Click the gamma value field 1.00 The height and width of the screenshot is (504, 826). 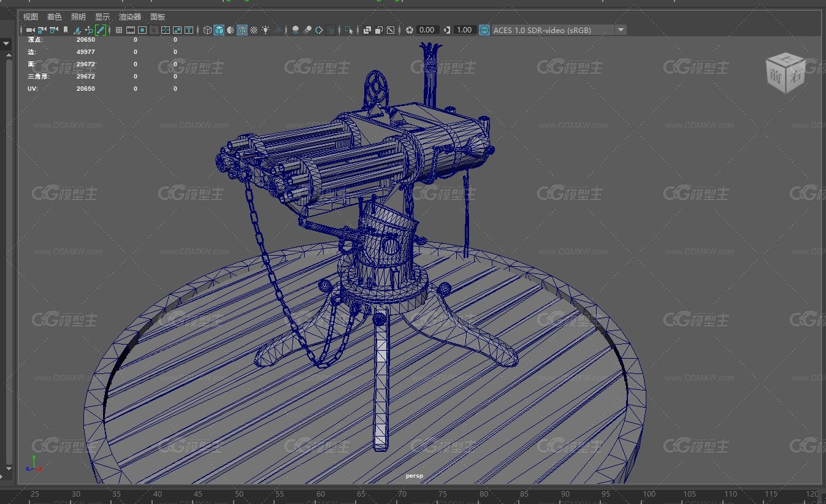pos(465,30)
